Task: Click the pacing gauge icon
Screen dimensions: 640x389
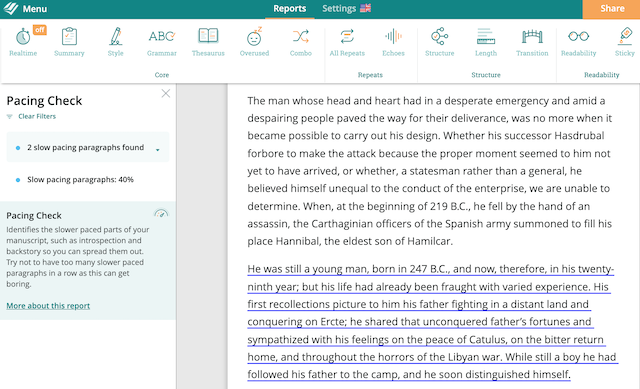Action: click(161, 213)
